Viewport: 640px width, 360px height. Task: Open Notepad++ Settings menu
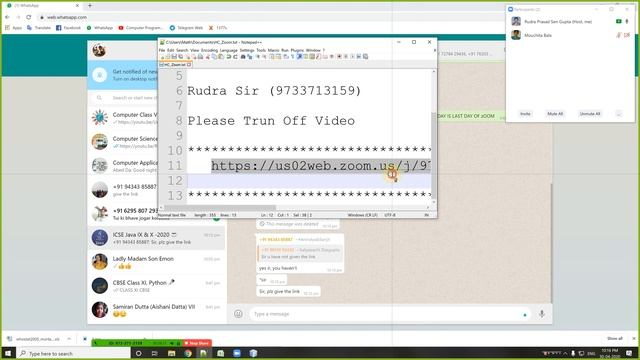pyautogui.click(x=247, y=50)
